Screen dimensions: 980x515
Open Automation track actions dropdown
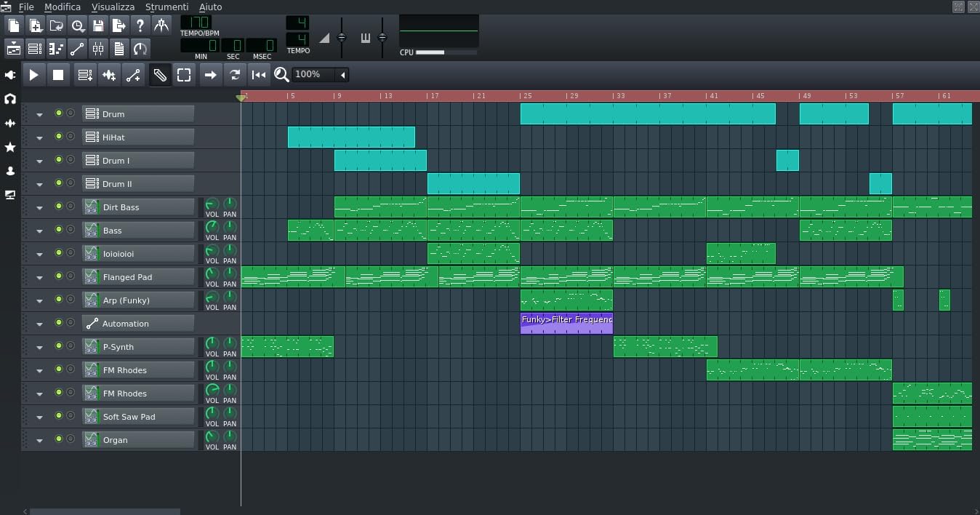(39, 324)
